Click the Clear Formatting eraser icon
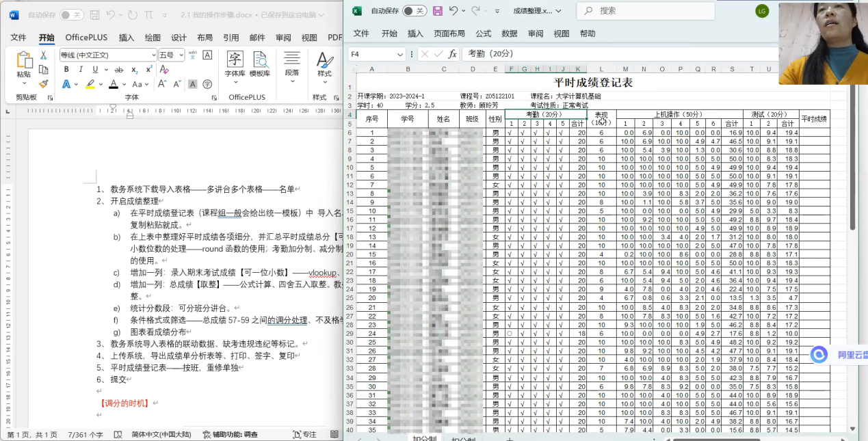Image resolution: width=868 pixels, height=441 pixels. [x=164, y=70]
